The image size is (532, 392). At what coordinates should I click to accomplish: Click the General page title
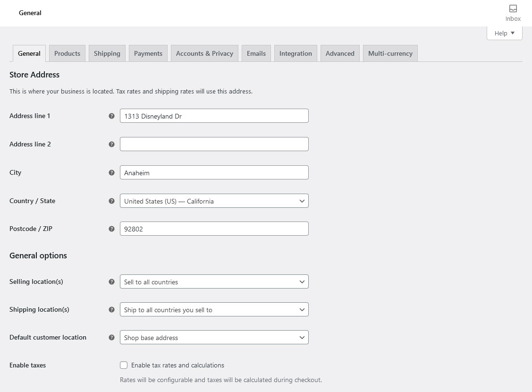point(30,13)
